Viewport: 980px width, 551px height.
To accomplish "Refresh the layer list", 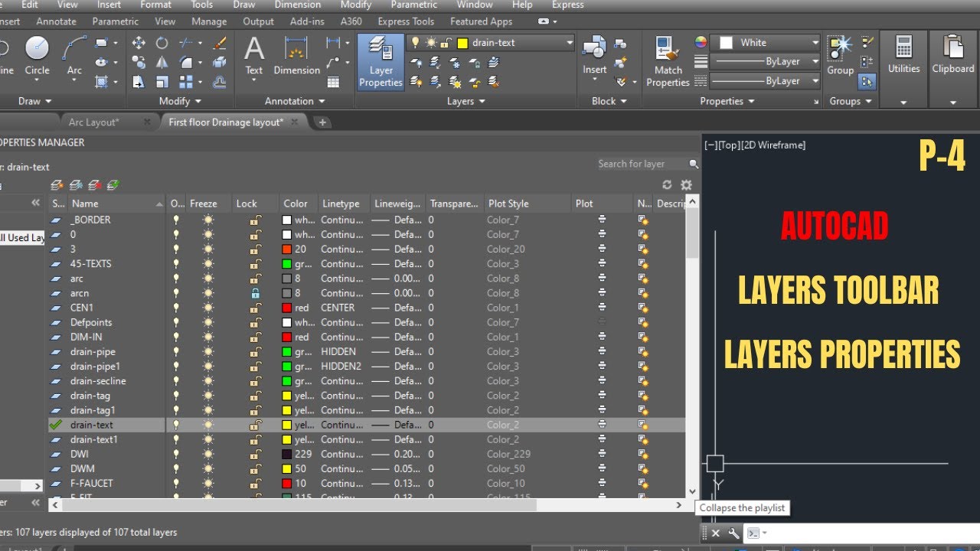I will (668, 184).
